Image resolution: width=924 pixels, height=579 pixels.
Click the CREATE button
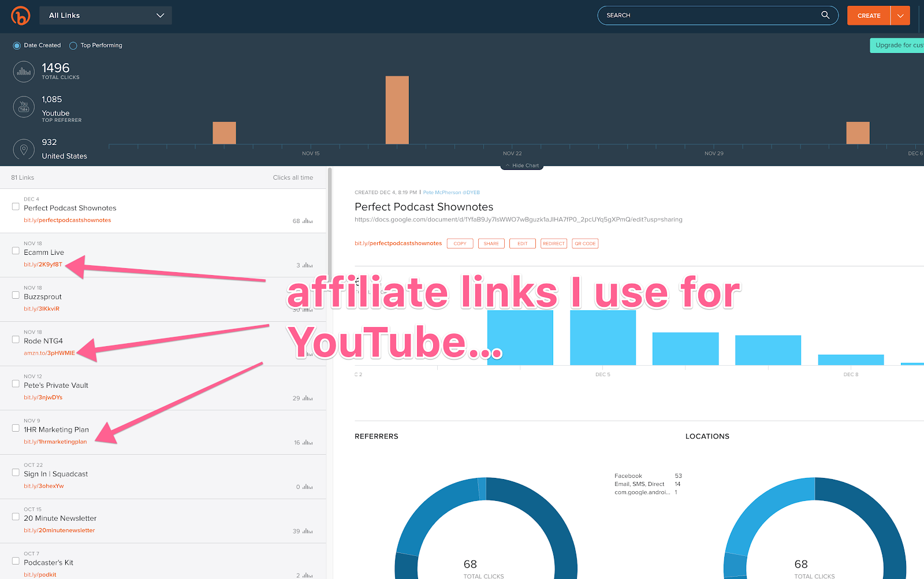pos(869,16)
